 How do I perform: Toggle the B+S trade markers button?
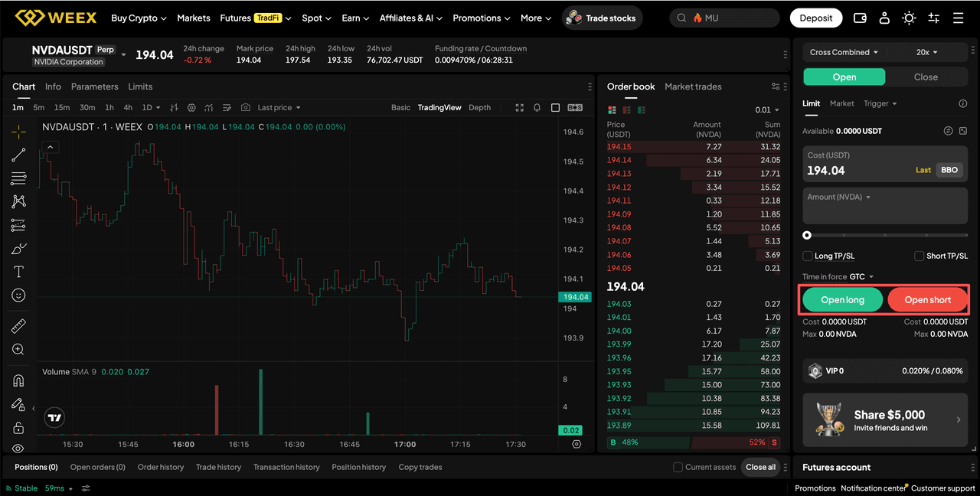pos(575,108)
